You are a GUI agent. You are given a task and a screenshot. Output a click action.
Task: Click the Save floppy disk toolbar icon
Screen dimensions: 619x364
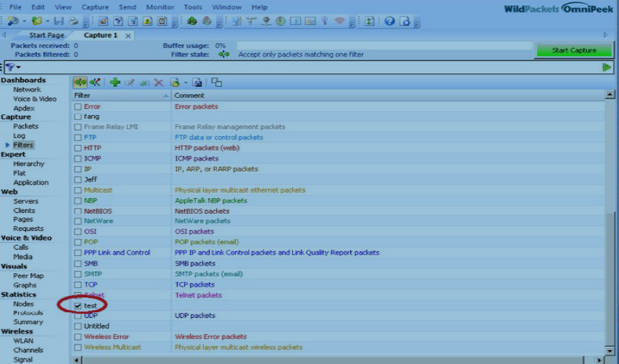click(59, 21)
